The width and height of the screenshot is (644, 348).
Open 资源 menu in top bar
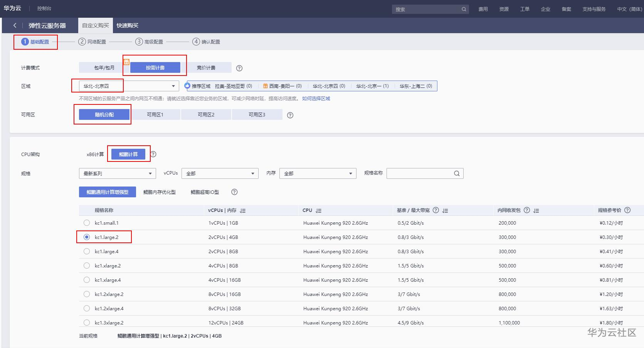coord(504,9)
